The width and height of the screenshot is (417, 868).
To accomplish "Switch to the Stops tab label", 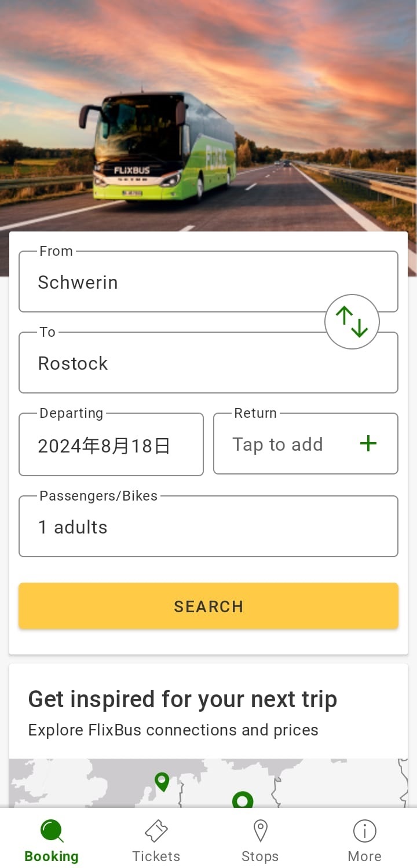I will coord(260,856).
